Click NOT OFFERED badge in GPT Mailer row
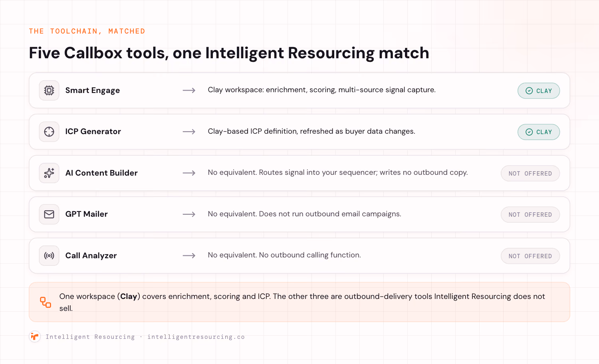 click(530, 215)
